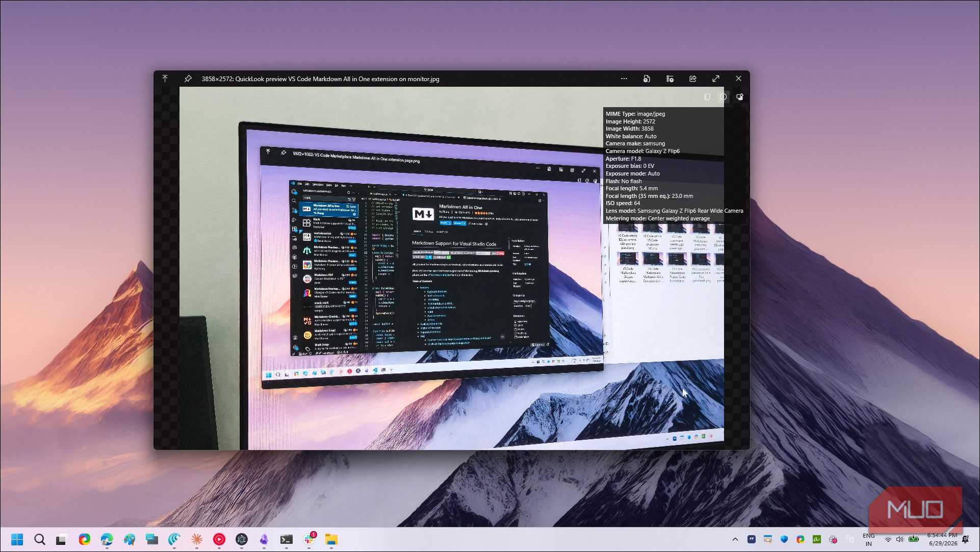Select 'Exposure bias: 0 EV' line
This screenshot has width=980, height=552.
tap(630, 166)
